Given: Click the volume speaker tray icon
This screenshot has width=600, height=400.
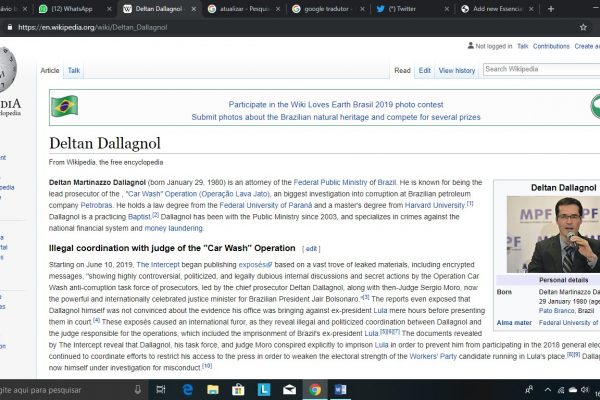Looking at the screenshot, I should click(584, 390).
